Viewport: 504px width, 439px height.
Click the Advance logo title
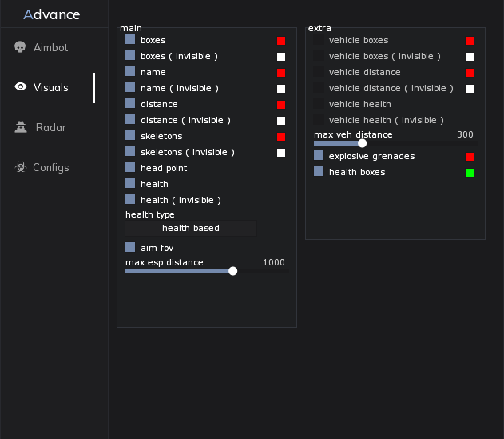point(52,14)
